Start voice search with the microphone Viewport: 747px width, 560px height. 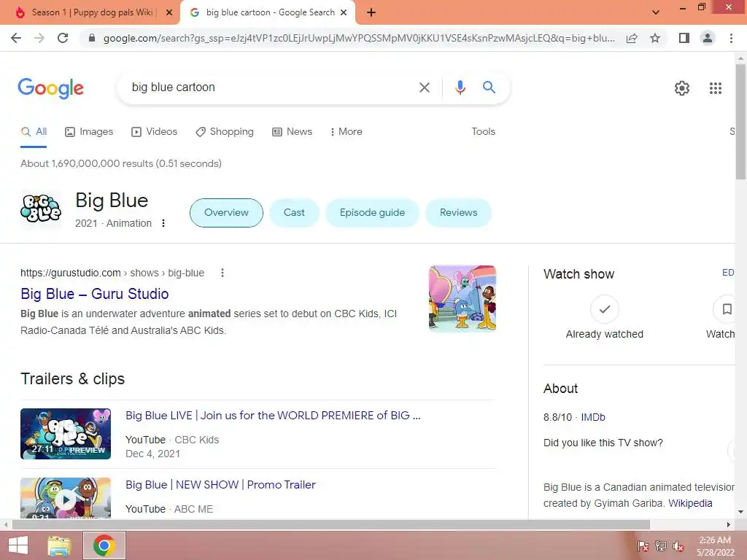click(x=460, y=87)
